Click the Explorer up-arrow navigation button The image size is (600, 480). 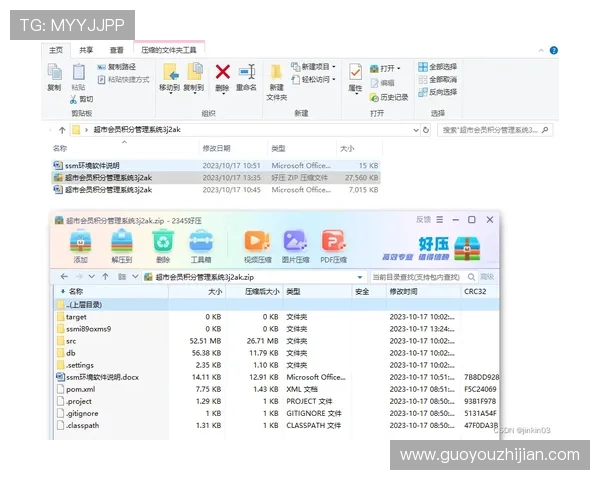(x=62, y=130)
